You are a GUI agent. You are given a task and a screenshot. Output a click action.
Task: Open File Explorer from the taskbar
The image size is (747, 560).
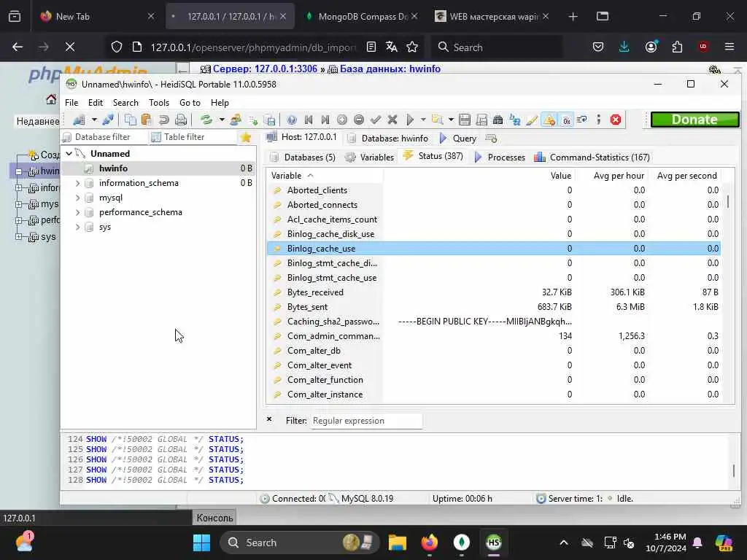tap(398, 542)
